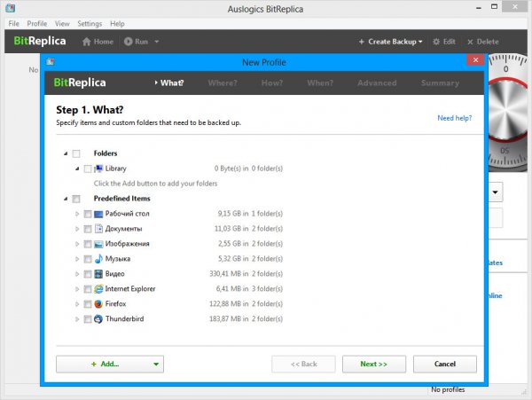The width and height of the screenshot is (532, 400).
Task: Check the Predefined Items checkbox
Action: coord(76,199)
